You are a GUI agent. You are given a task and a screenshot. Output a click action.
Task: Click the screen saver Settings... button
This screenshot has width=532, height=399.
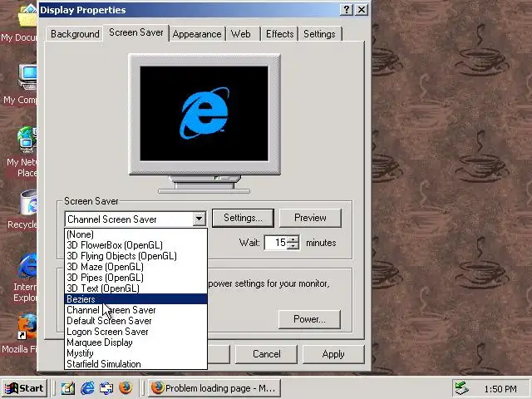tap(243, 218)
